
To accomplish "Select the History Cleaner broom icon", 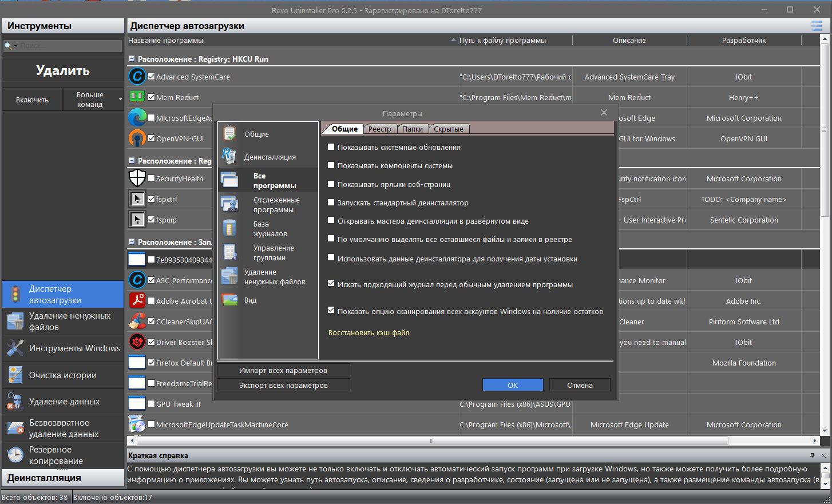I will pos(15,375).
